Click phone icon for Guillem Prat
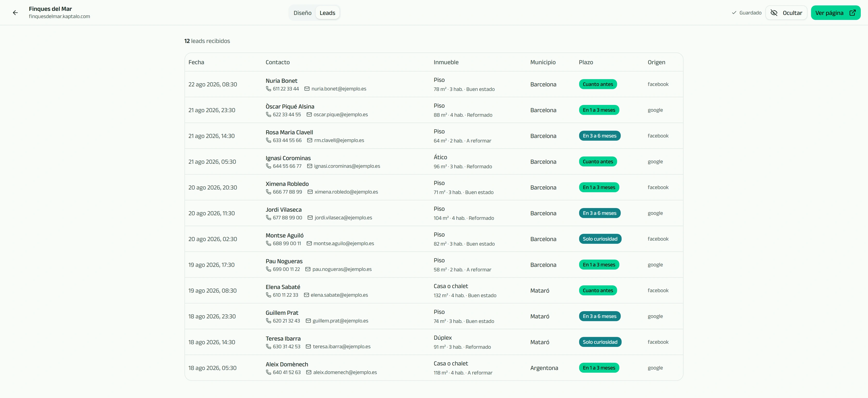Screen dimensions: 868x398 point(269,321)
